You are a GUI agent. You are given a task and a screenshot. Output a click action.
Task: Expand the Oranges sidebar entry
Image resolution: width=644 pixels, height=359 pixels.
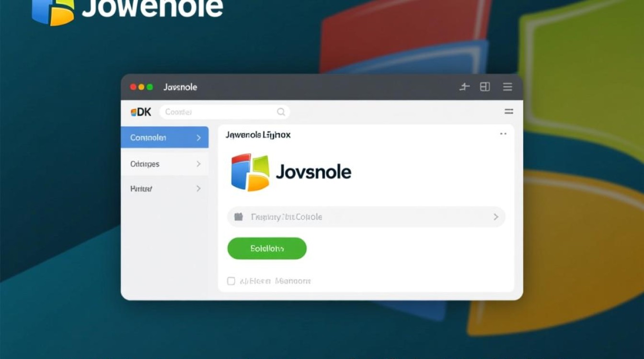tap(199, 164)
